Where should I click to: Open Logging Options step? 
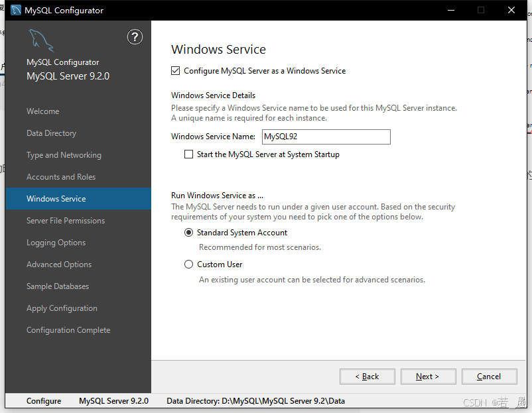click(56, 243)
